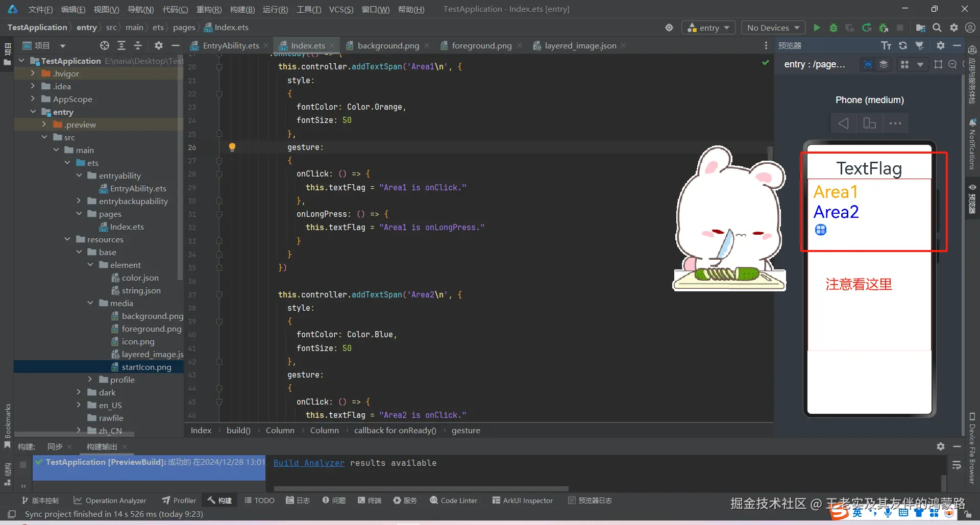This screenshot has width=980, height=525.
Task: Click the target icon left of entry selector
Action: click(669, 28)
